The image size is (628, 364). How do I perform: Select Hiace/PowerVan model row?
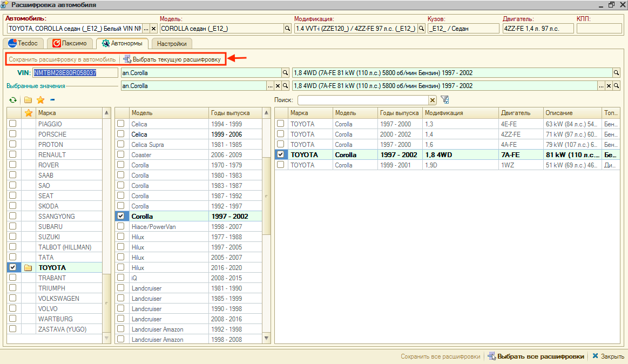188,227
